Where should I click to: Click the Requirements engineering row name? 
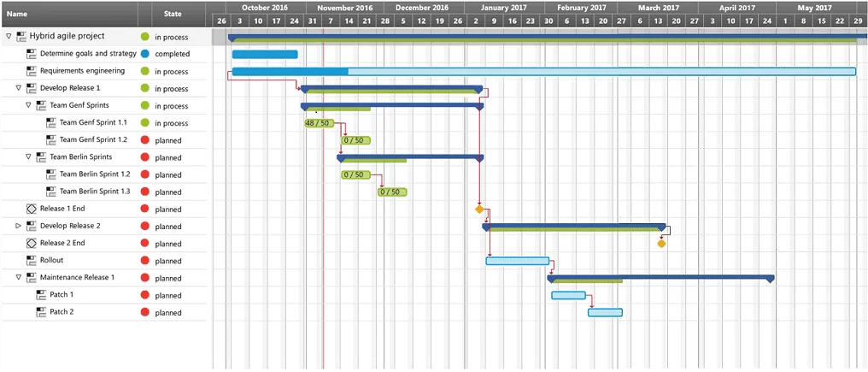83,71
